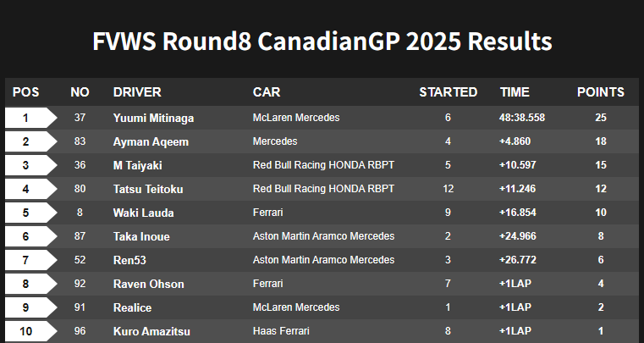Select the POS column header
This screenshot has width=644, height=343.
click(x=26, y=92)
